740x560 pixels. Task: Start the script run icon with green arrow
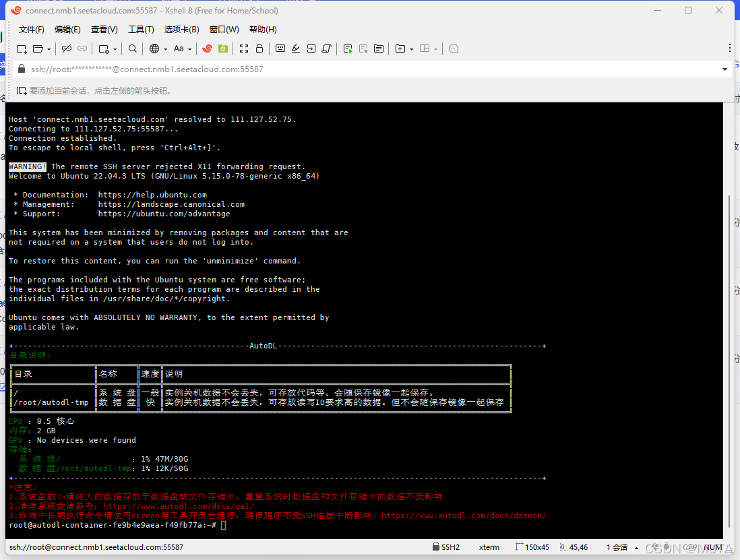coord(348,49)
